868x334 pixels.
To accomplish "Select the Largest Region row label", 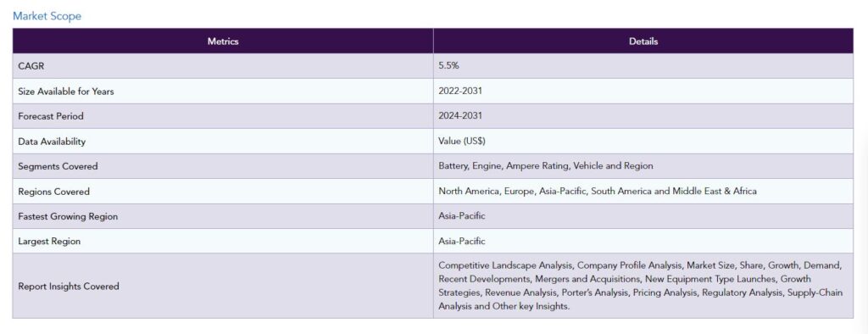I will pyautogui.click(x=49, y=242).
